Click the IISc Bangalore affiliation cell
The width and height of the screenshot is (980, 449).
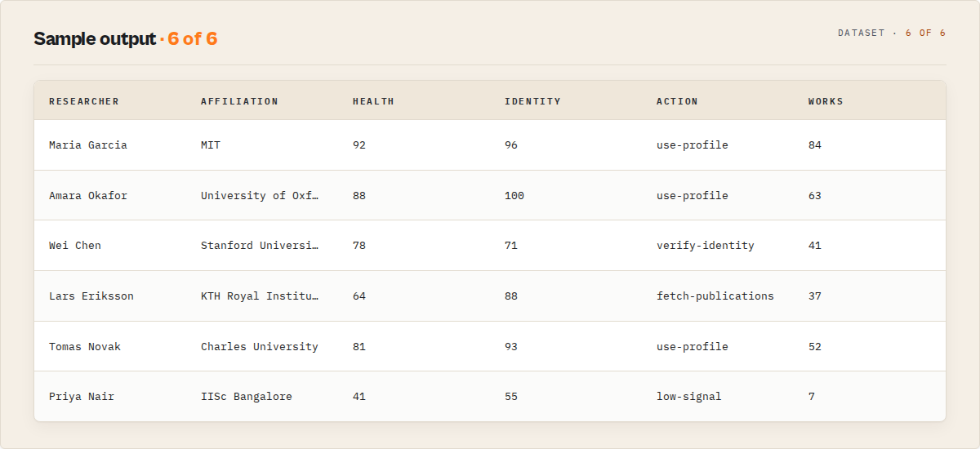(x=247, y=397)
